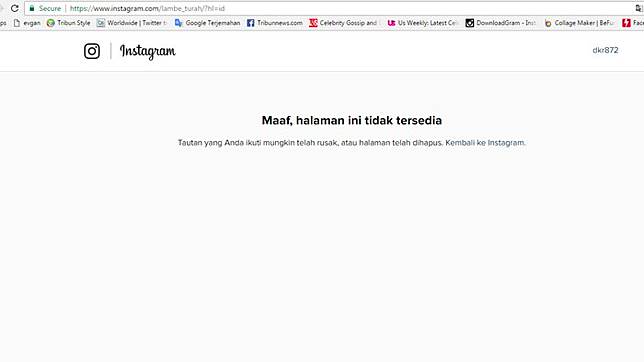Open the Google Terjemahan bookmark

[x=207, y=23]
